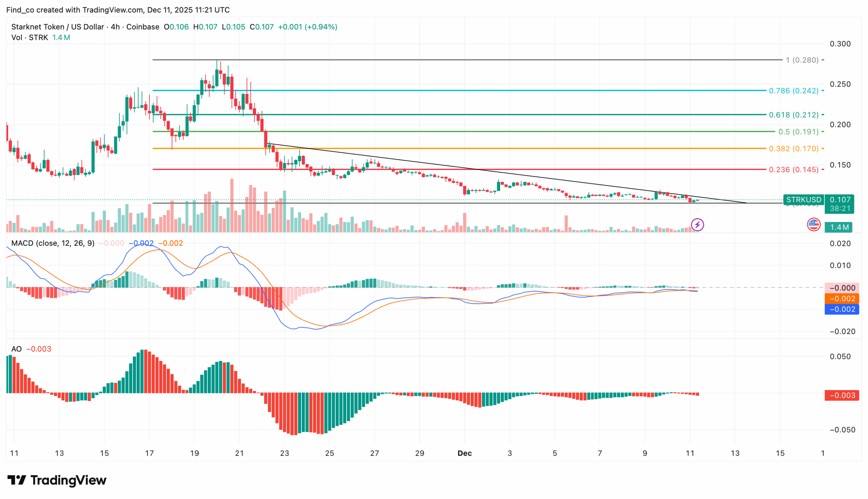Click the '0.300' price axis label
868x499 pixels.
840,44
